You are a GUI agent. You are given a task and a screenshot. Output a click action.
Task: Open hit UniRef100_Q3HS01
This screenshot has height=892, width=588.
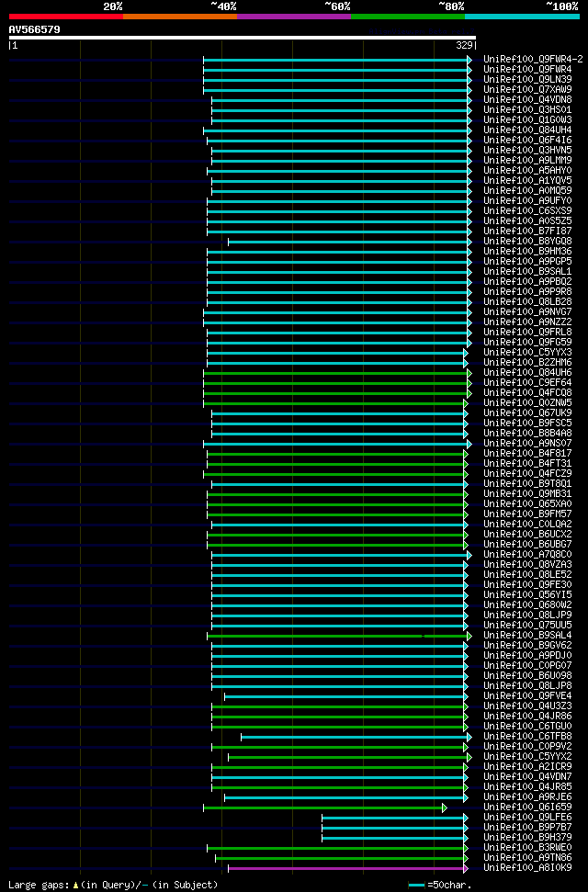pos(527,110)
